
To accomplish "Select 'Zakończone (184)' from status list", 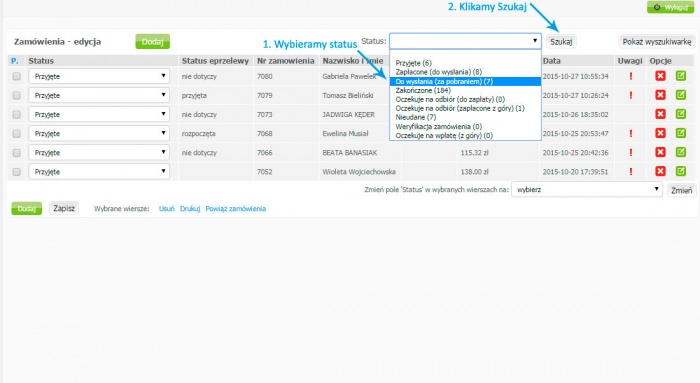I will (x=423, y=90).
